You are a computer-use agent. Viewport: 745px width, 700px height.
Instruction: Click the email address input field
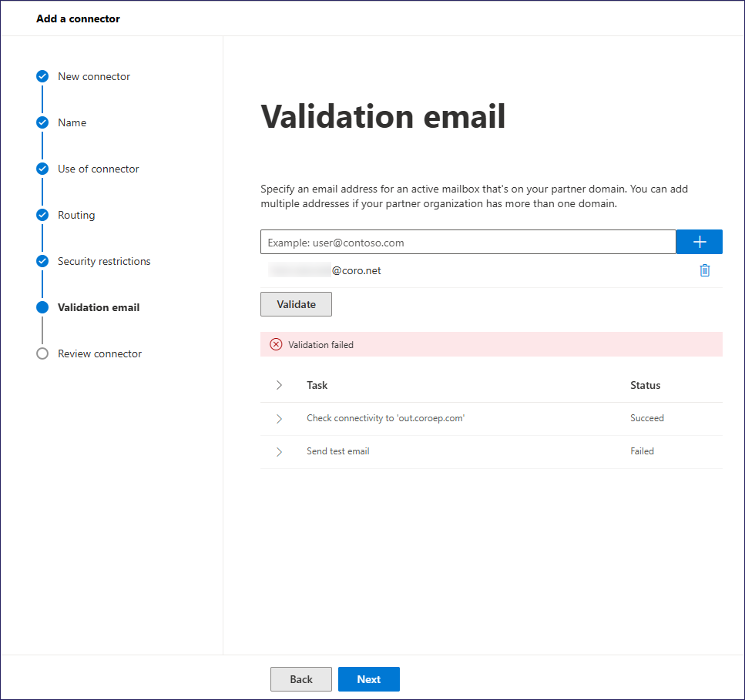tap(468, 242)
